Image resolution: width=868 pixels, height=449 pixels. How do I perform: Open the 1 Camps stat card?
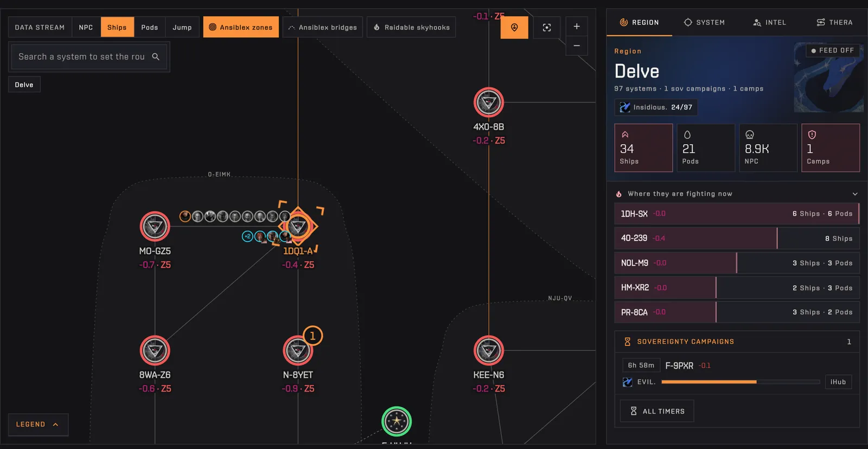[x=831, y=148]
